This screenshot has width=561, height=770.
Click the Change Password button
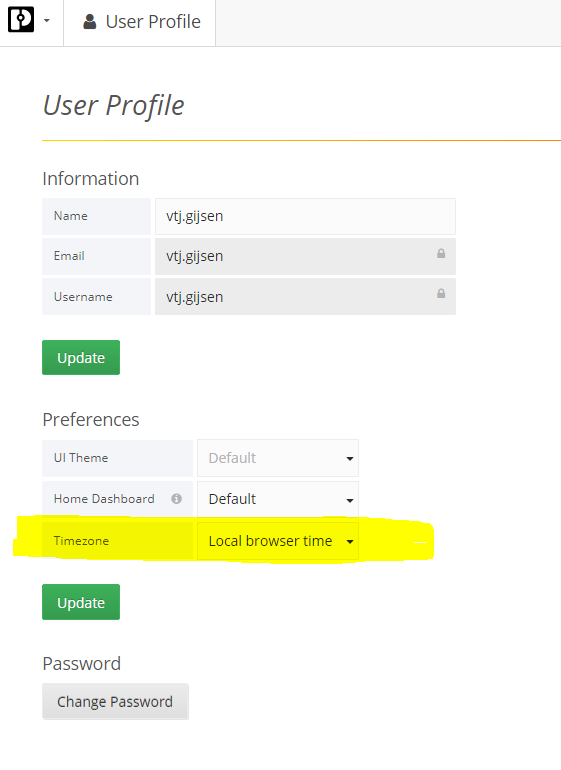115,701
